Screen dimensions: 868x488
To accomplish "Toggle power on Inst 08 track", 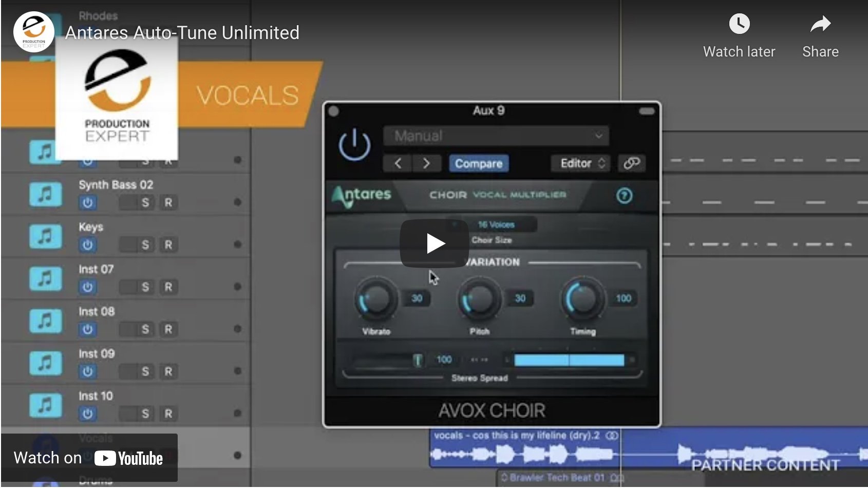I will (x=87, y=329).
